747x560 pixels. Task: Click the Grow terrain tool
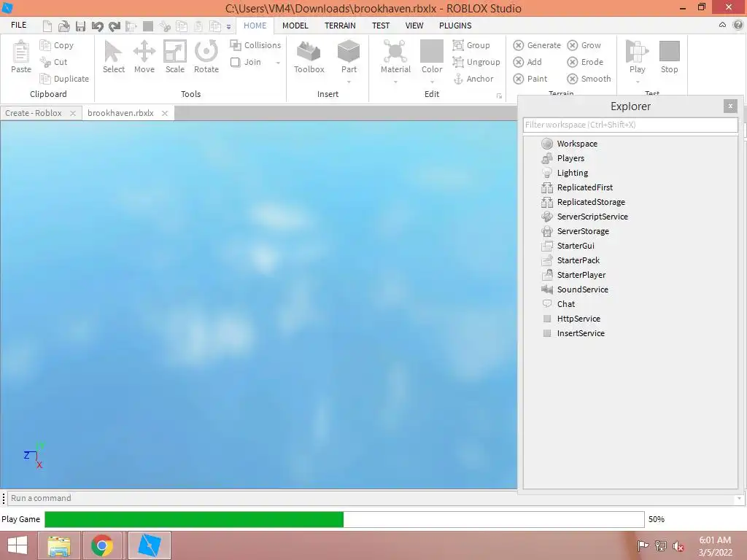point(584,45)
